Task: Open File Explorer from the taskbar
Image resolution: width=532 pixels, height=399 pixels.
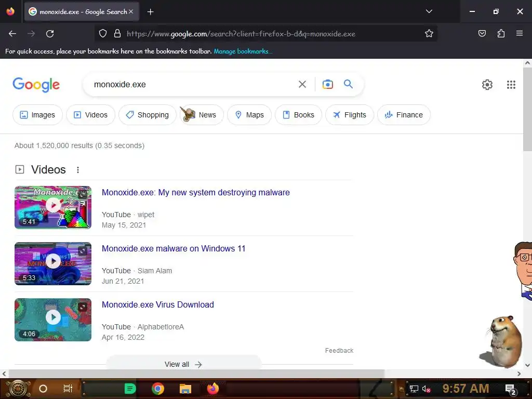Action: click(185, 389)
